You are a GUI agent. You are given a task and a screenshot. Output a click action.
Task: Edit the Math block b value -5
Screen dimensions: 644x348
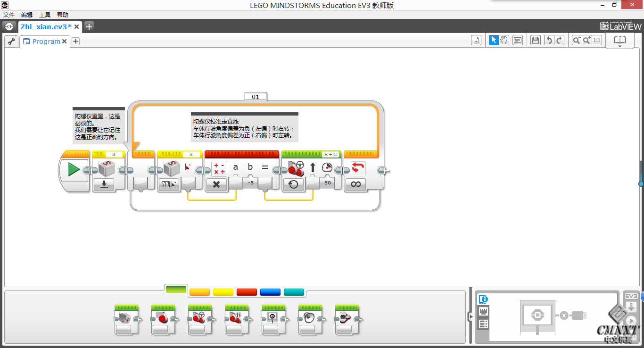pos(250,182)
